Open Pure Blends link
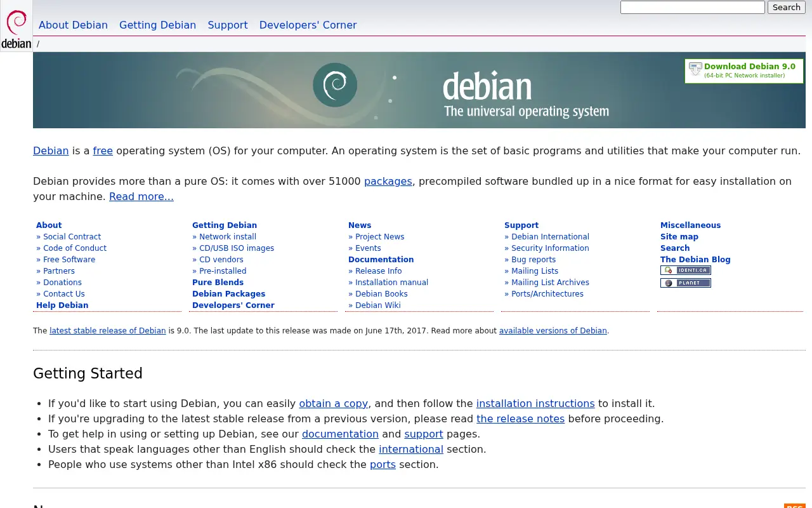The height and width of the screenshot is (508, 812). pos(218,283)
